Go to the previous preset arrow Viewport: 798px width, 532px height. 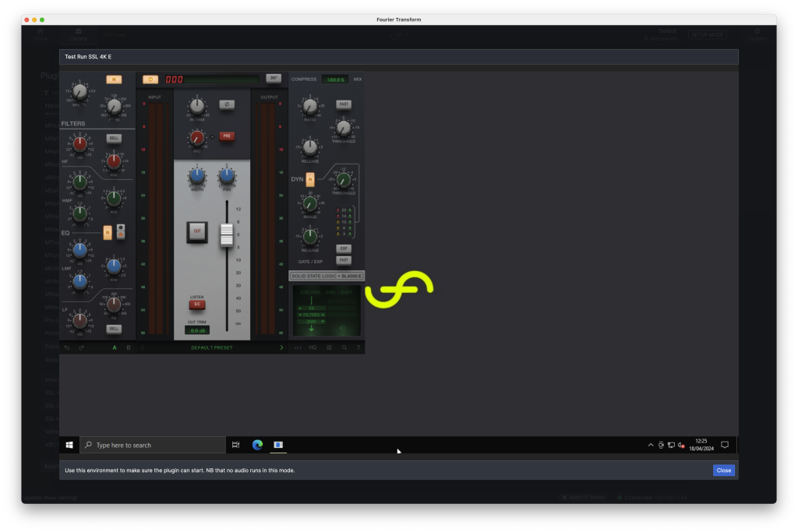click(x=143, y=348)
